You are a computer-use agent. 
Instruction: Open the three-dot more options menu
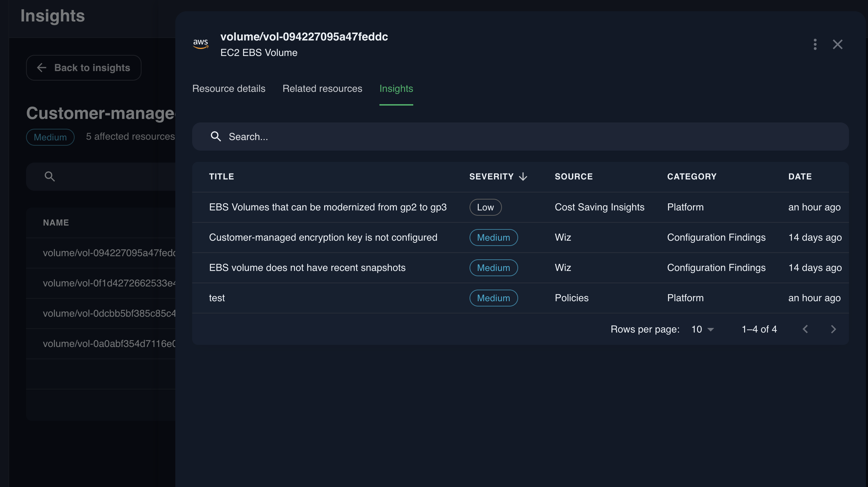(x=815, y=44)
